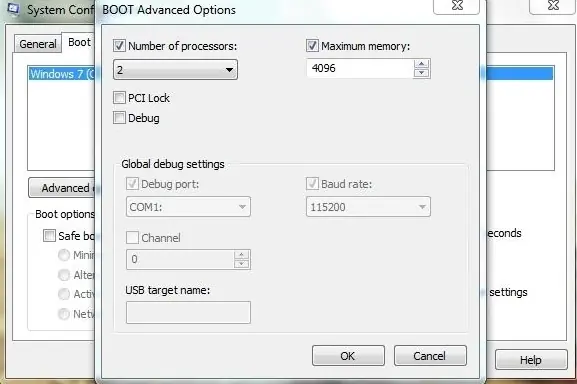Click the System Configuration title bar icon
The image size is (577, 384).
[13, 8]
